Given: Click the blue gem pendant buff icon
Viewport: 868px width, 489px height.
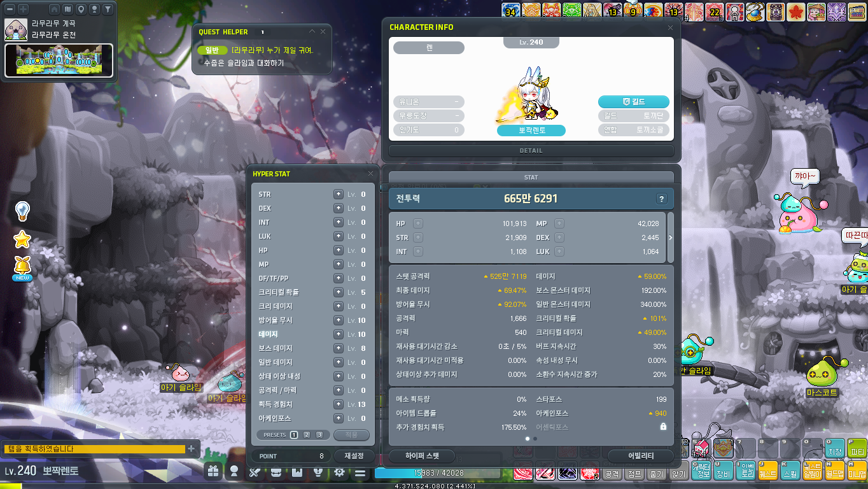Looking at the screenshot, I should pos(755,11).
